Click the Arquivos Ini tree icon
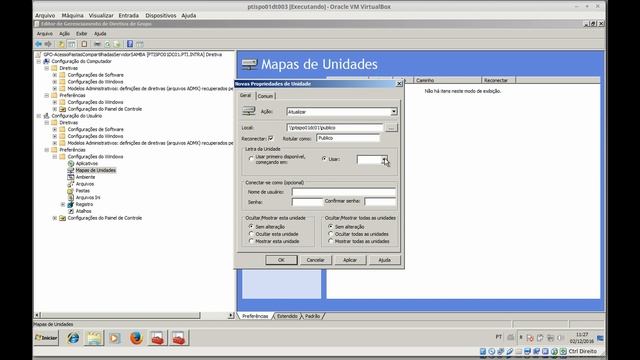 coord(71,198)
